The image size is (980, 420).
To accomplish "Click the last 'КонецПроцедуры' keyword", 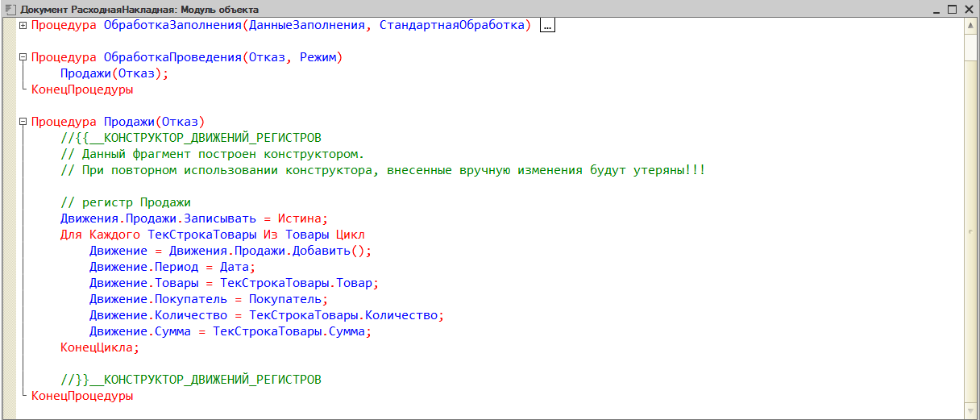I will [x=82, y=396].
